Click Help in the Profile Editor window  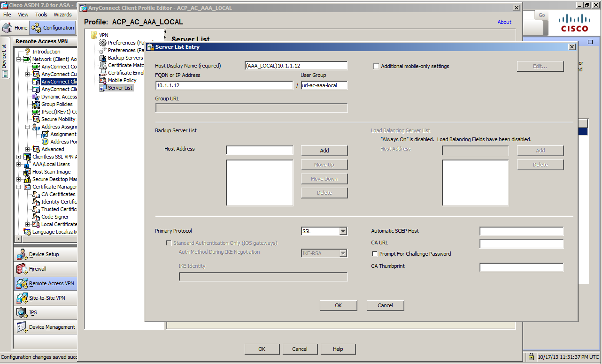tap(338, 349)
